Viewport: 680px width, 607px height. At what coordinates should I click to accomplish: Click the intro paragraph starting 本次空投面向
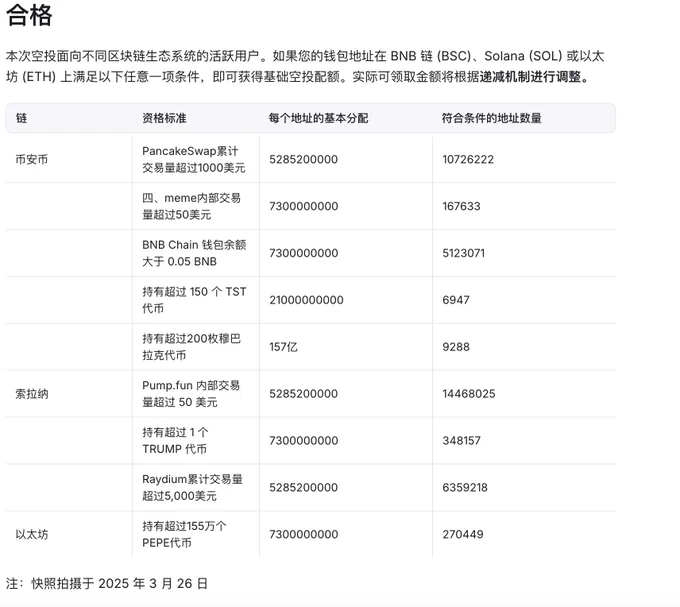click(305, 66)
